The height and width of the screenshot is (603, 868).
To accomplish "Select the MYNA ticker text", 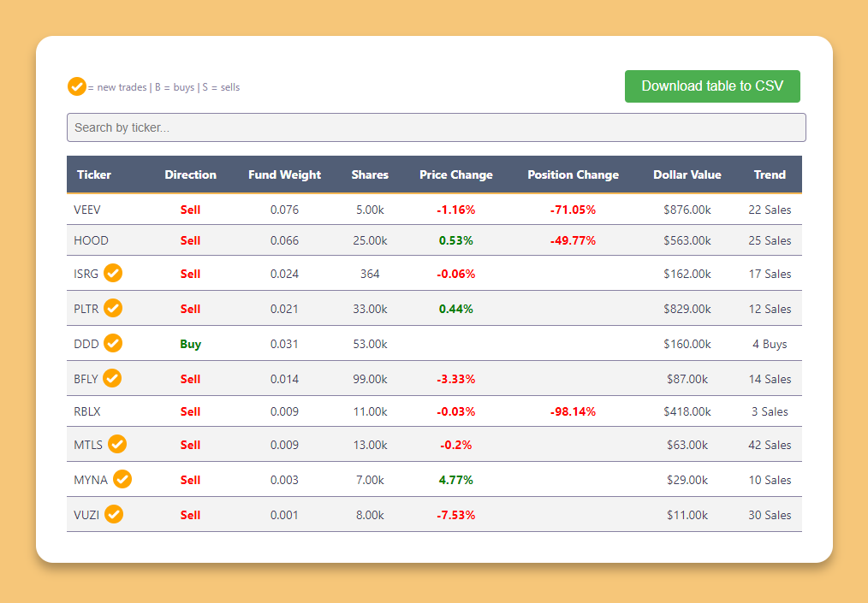I will tap(91, 480).
